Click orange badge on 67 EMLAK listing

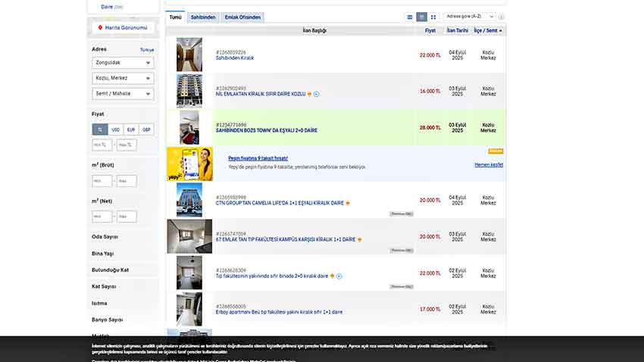click(x=359, y=239)
